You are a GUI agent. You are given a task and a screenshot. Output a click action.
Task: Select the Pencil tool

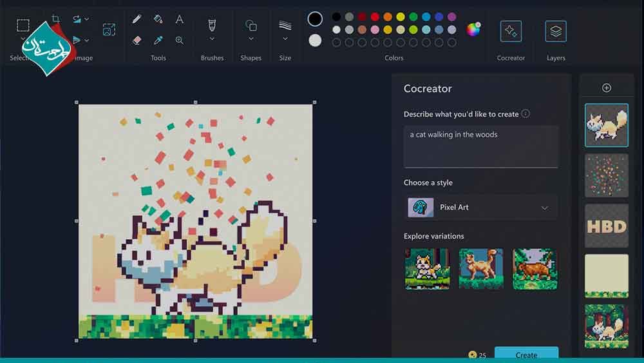point(137,19)
